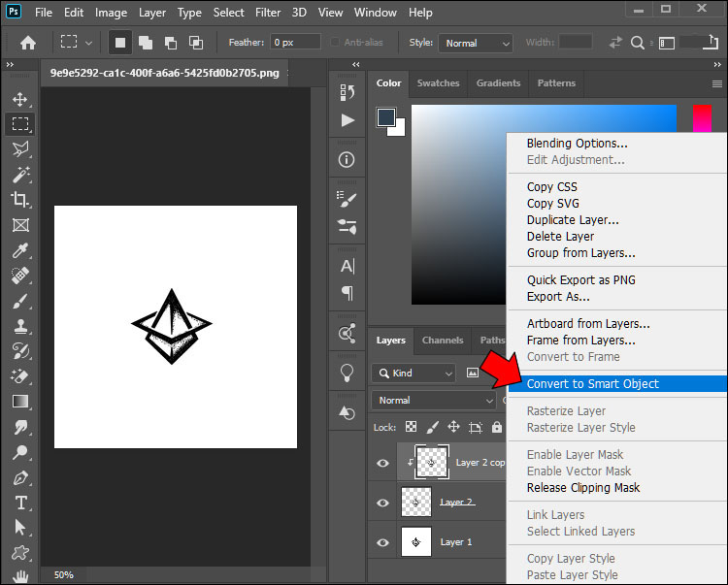728x585 pixels.
Task: Open the layer Kind filter dropdown
Action: click(414, 373)
